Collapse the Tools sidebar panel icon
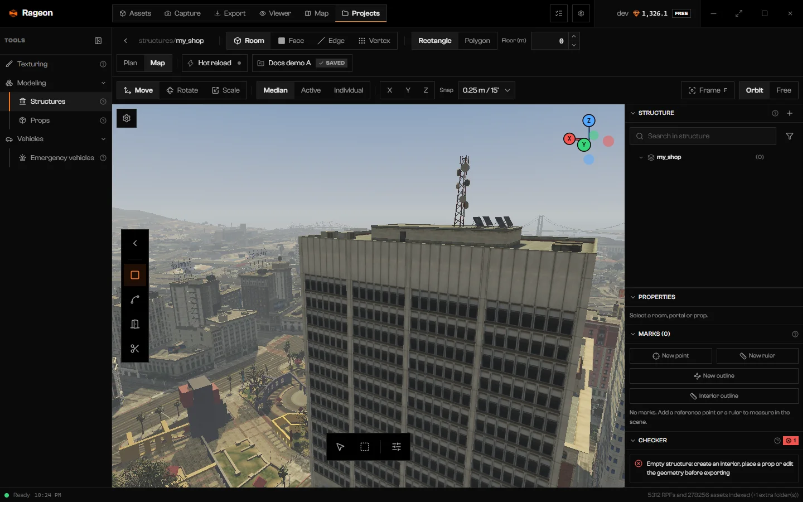Image resolution: width=812 pixels, height=507 pixels. [99, 41]
